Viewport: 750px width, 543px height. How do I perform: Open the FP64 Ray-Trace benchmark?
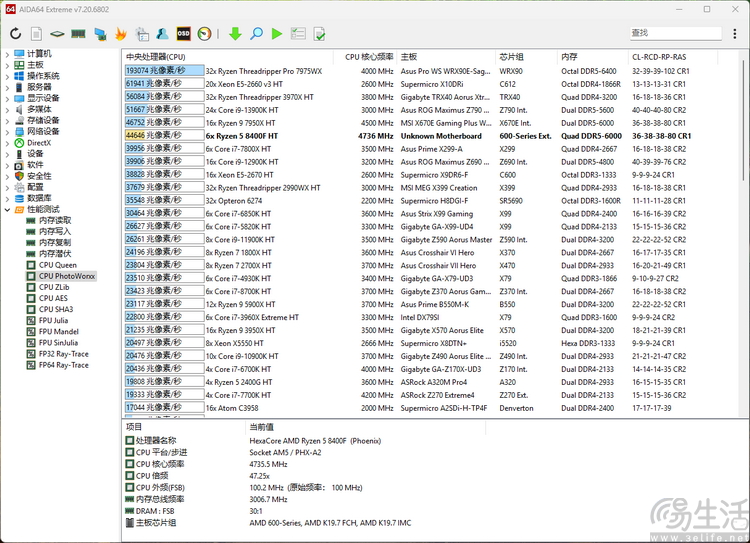pyautogui.click(x=64, y=365)
